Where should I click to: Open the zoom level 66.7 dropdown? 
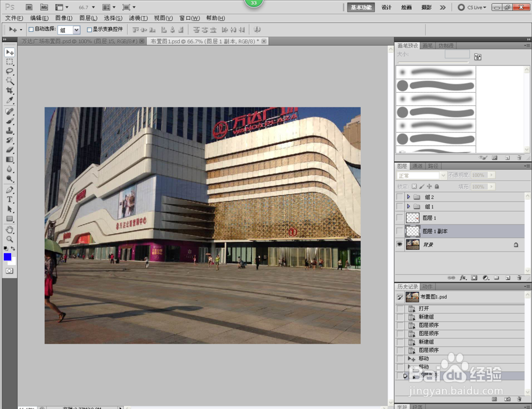(93, 7)
